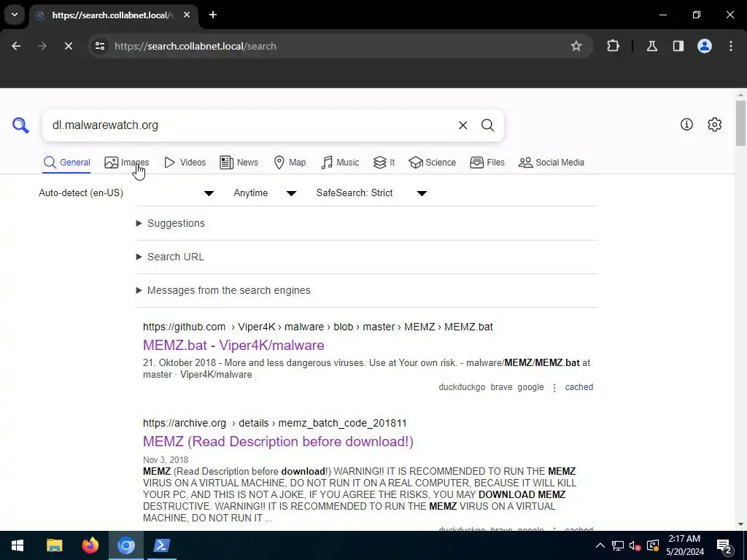The width and height of the screenshot is (747, 560).
Task: Show hidden system tray icons
Action: pos(600,545)
